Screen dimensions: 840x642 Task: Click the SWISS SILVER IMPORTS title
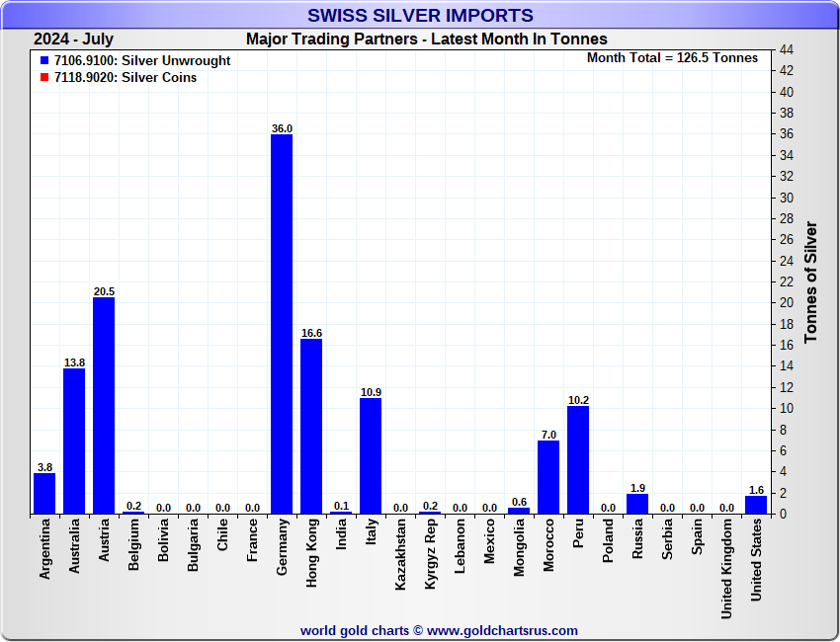(421, 15)
